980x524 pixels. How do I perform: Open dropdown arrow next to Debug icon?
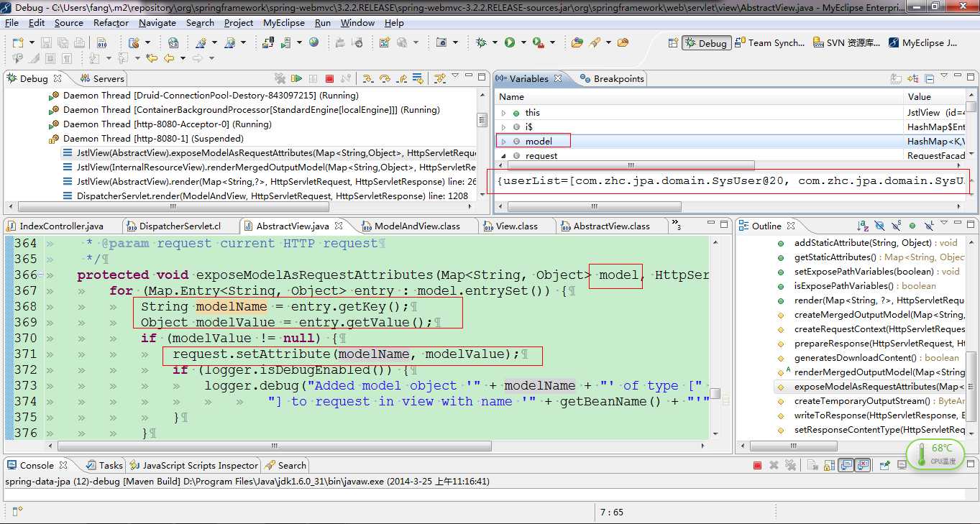(495, 42)
